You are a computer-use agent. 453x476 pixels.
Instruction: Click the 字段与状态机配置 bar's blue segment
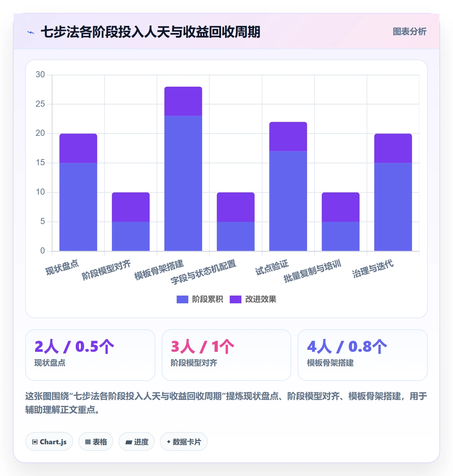236,236
